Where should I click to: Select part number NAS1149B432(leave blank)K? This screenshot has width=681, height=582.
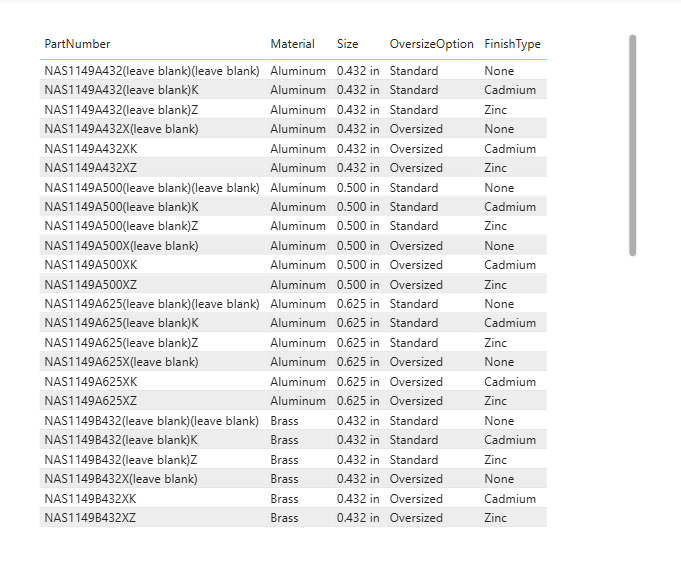[121, 440]
